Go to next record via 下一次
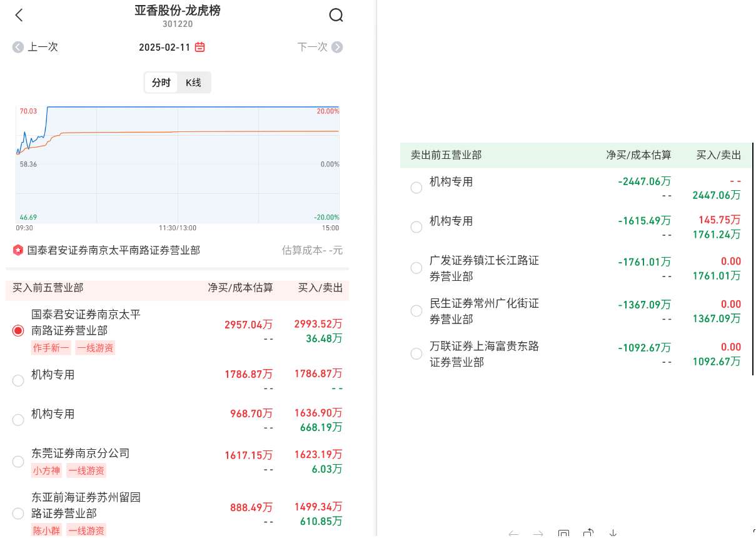Screen dimensions: 756x538 pyautogui.click(x=320, y=47)
